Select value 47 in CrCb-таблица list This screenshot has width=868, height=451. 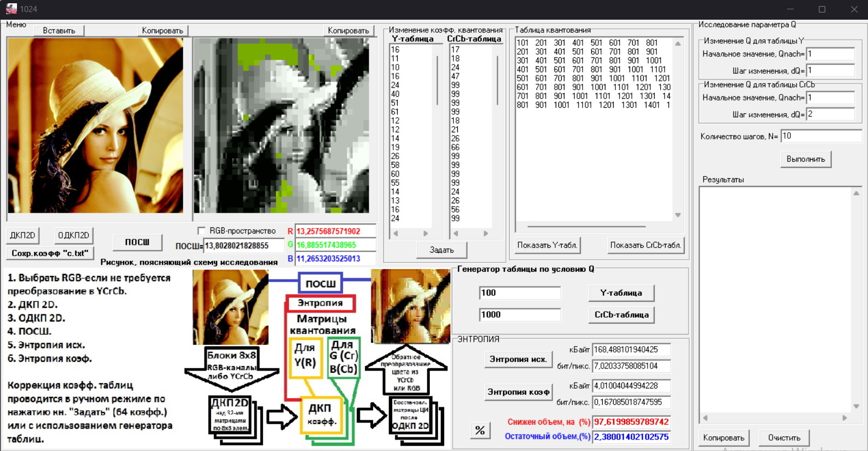coord(455,76)
